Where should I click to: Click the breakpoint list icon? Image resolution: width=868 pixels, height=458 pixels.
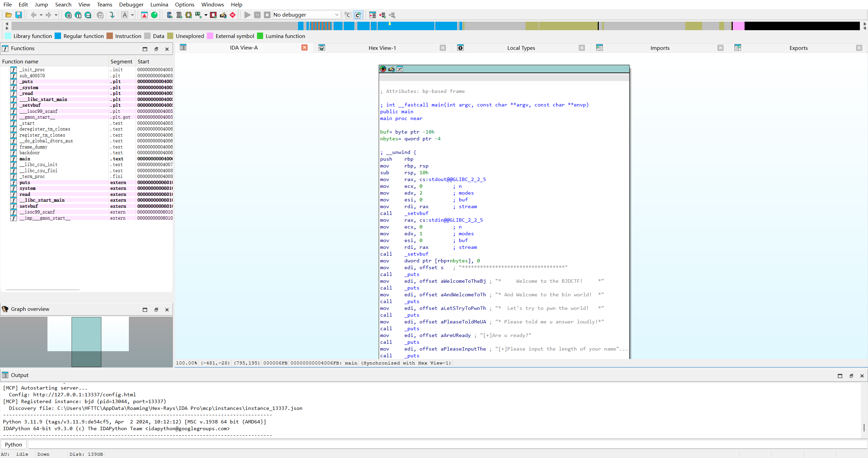373,15
